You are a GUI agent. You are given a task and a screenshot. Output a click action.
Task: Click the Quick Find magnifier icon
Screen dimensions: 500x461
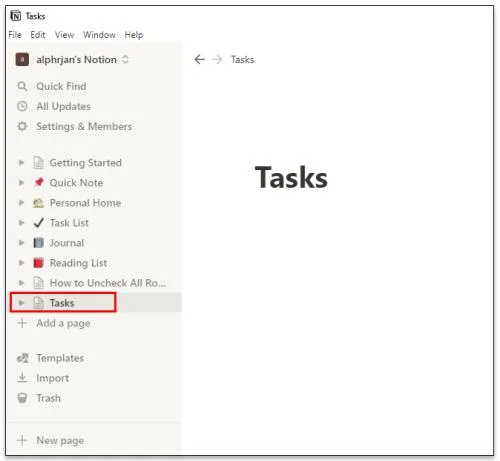click(x=22, y=86)
